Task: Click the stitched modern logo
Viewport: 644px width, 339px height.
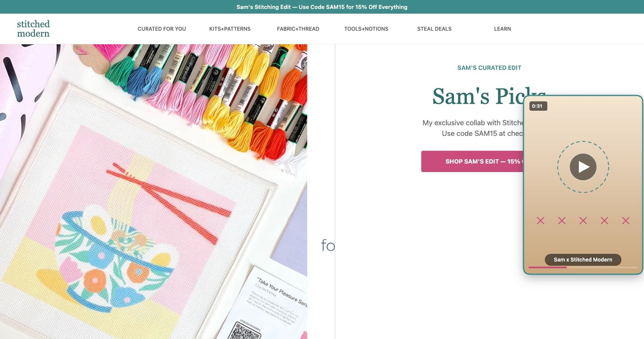Action: (33, 29)
